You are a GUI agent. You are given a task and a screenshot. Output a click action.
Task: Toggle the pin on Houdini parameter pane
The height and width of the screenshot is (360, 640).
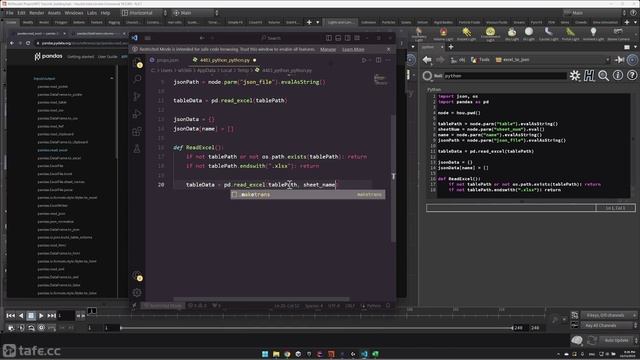coord(620,60)
